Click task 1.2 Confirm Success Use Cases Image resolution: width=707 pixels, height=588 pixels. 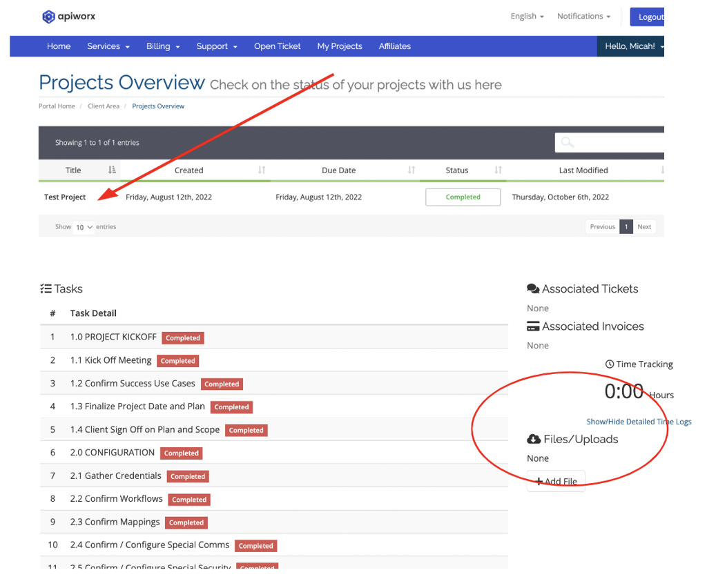[133, 384]
